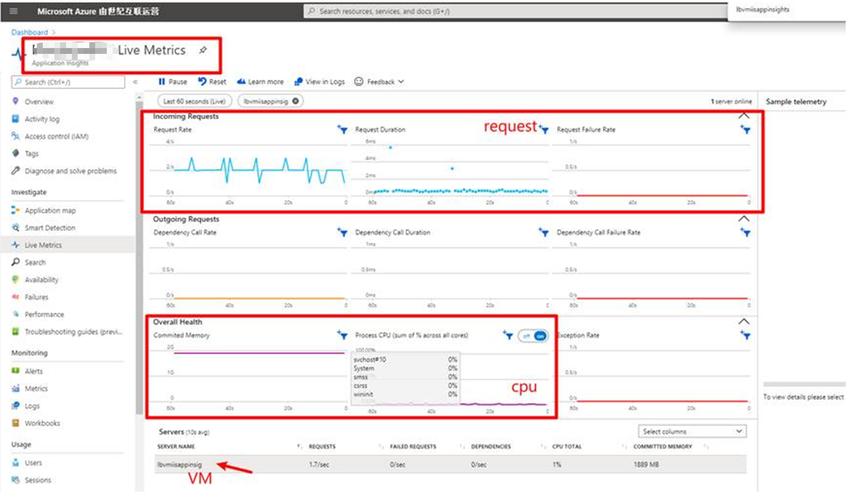Open Tags in sidebar
852x500 pixels.
[32, 154]
